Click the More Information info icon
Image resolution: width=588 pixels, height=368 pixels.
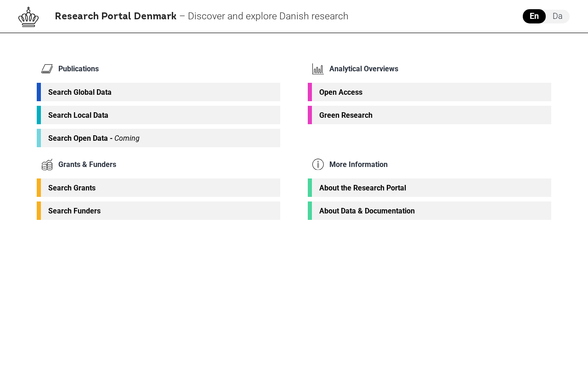point(318,165)
